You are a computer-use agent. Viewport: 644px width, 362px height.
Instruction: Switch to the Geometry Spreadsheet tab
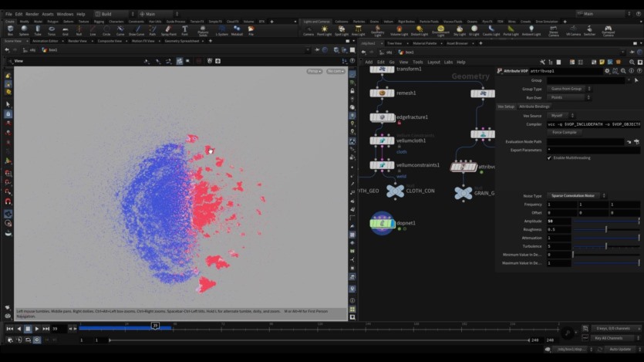coord(181,41)
